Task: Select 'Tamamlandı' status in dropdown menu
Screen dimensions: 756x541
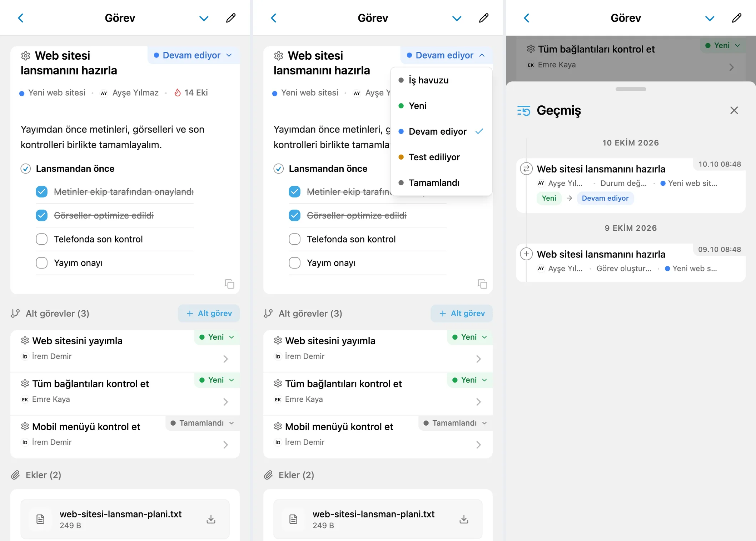Action: pos(441,183)
